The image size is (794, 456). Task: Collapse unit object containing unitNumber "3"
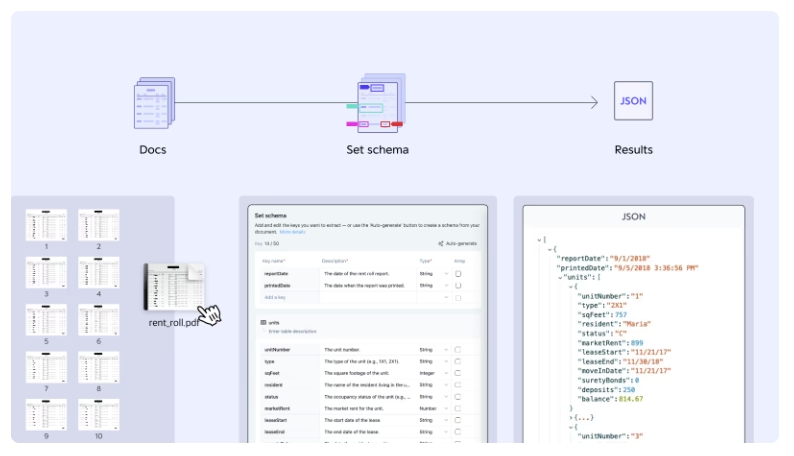pos(571,427)
